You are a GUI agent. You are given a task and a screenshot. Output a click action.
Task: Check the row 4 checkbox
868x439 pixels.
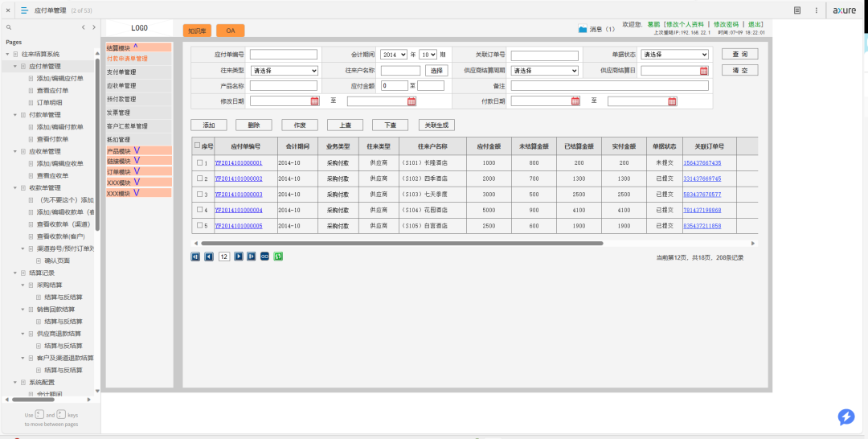coord(200,211)
